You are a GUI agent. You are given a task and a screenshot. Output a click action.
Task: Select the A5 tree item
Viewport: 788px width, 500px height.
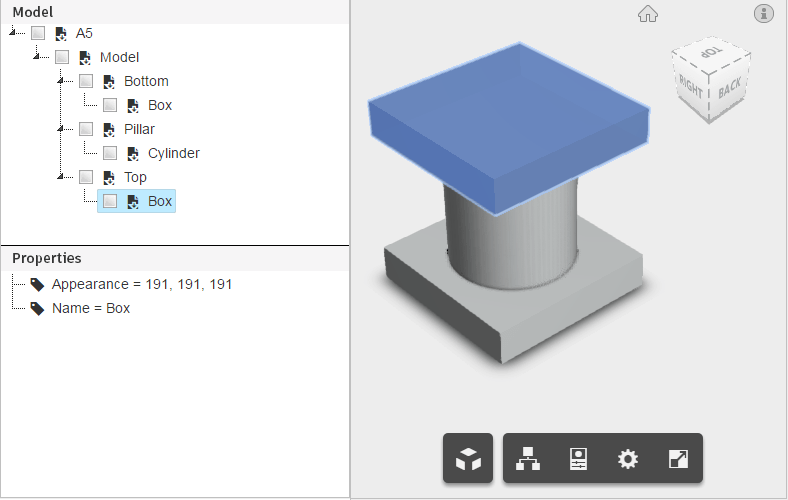[x=84, y=34]
